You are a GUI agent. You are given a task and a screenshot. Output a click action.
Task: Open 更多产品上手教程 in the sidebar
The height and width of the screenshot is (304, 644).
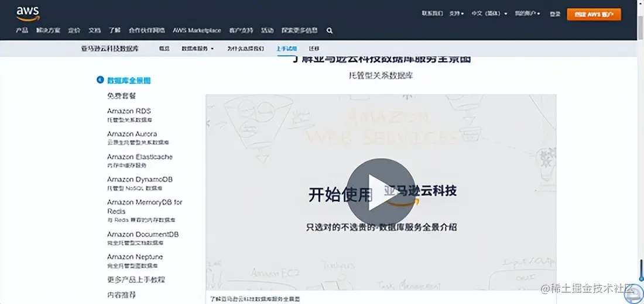tap(136, 279)
